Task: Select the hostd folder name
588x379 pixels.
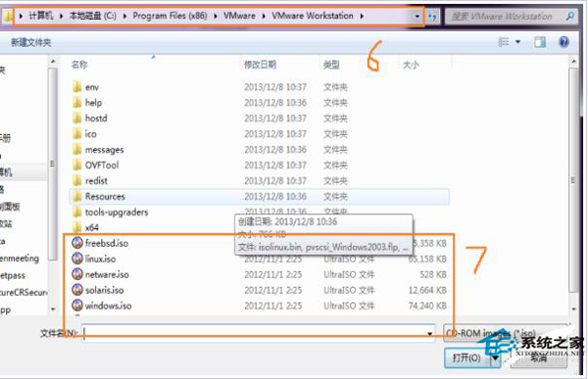Action: point(96,118)
